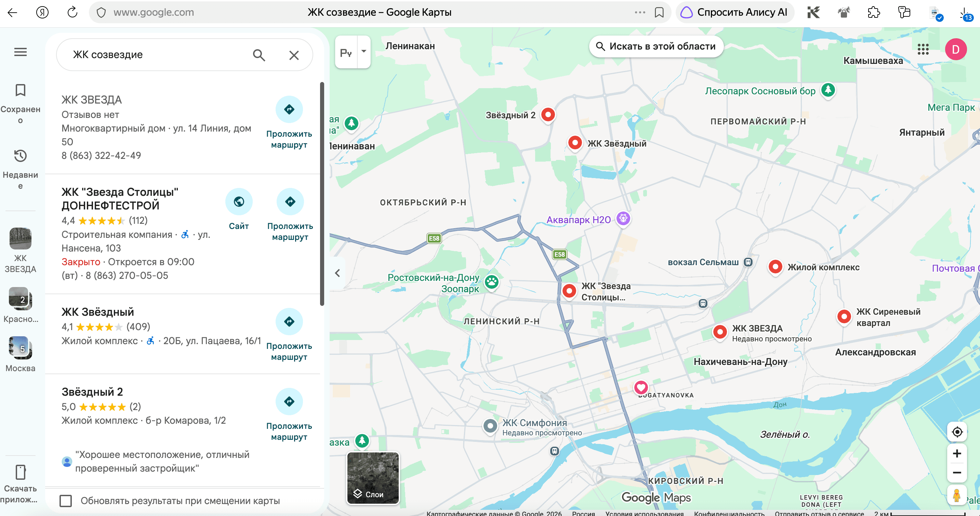Select the Звёздный 2 map pin
Viewport: 980px width, 516px height.
548,114
